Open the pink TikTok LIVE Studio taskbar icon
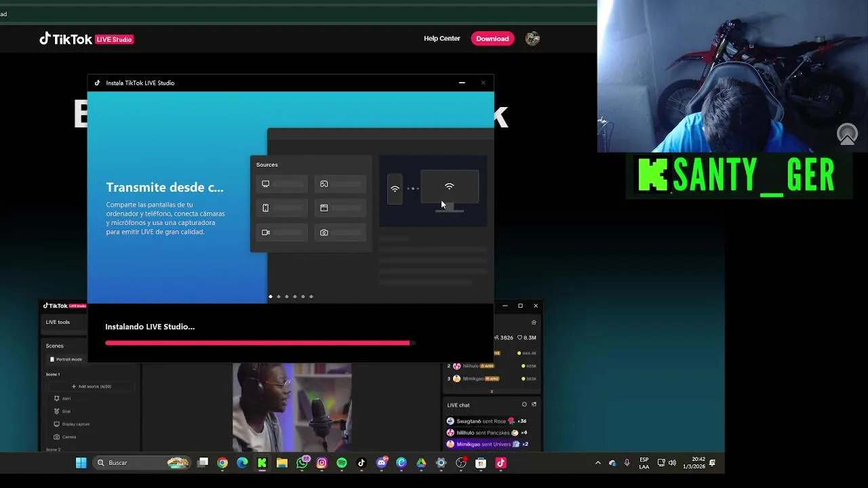This screenshot has width=868, height=488. tap(500, 463)
